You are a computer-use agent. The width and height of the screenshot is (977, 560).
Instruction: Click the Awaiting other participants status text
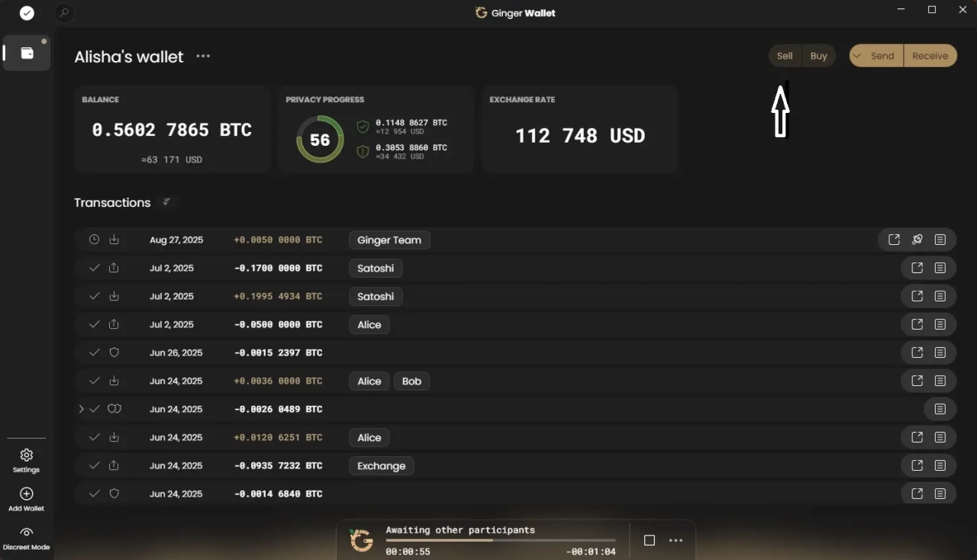(x=460, y=529)
